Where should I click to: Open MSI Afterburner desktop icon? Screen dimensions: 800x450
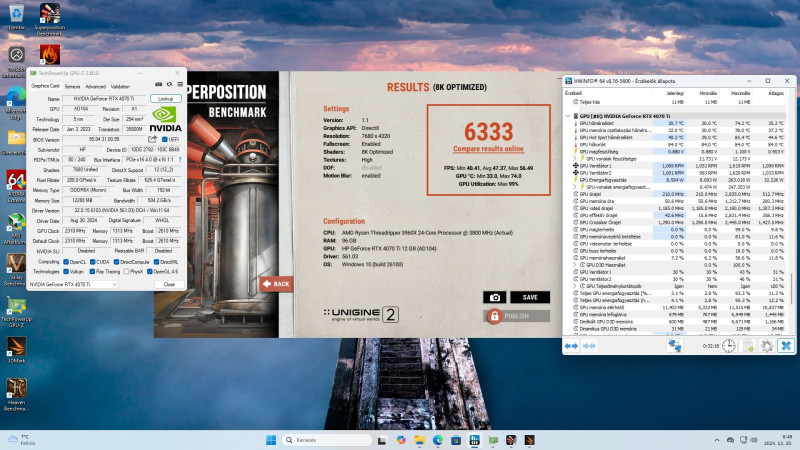click(x=16, y=229)
